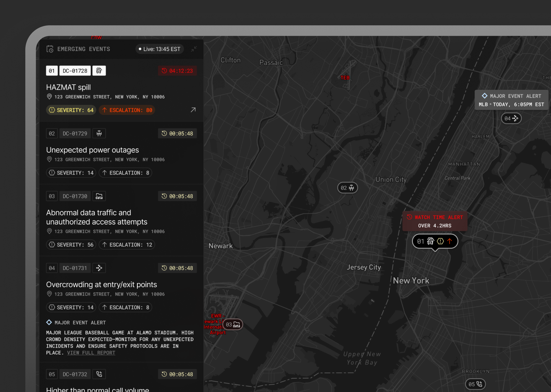The width and height of the screenshot is (551, 392).
Task: Open the Unexpected power outages event
Action: coord(93,150)
